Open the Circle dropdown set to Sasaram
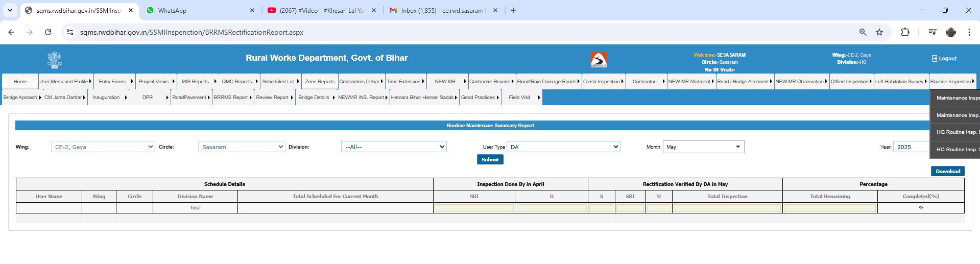The width and height of the screenshot is (980, 264). (242, 147)
